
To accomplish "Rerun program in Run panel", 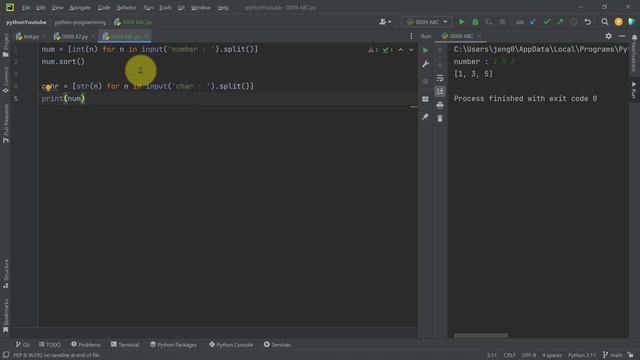I will [x=425, y=51].
